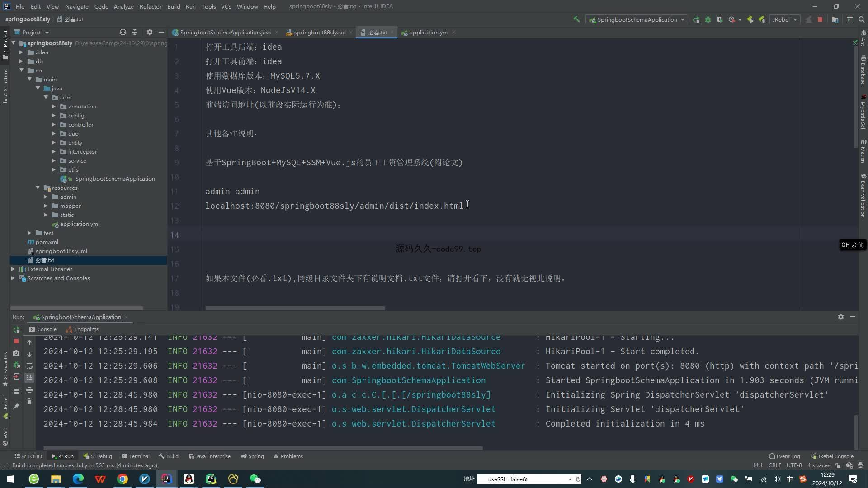Click the Build Project hammer icon

(576, 19)
